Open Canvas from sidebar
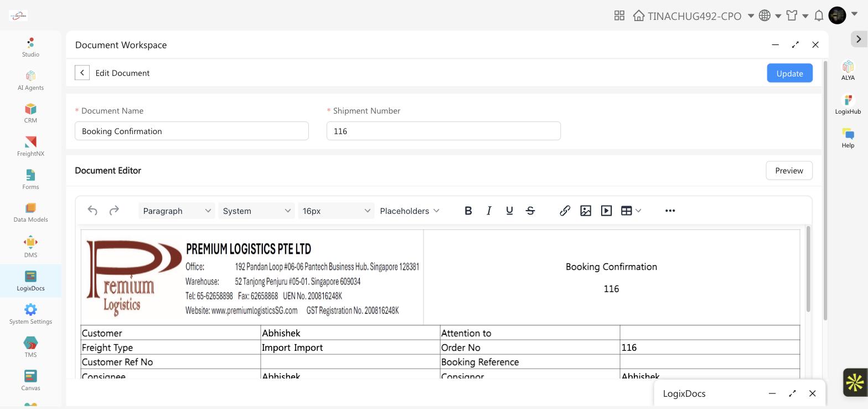Viewport: 868px width, 409px height. pos(30,381)
